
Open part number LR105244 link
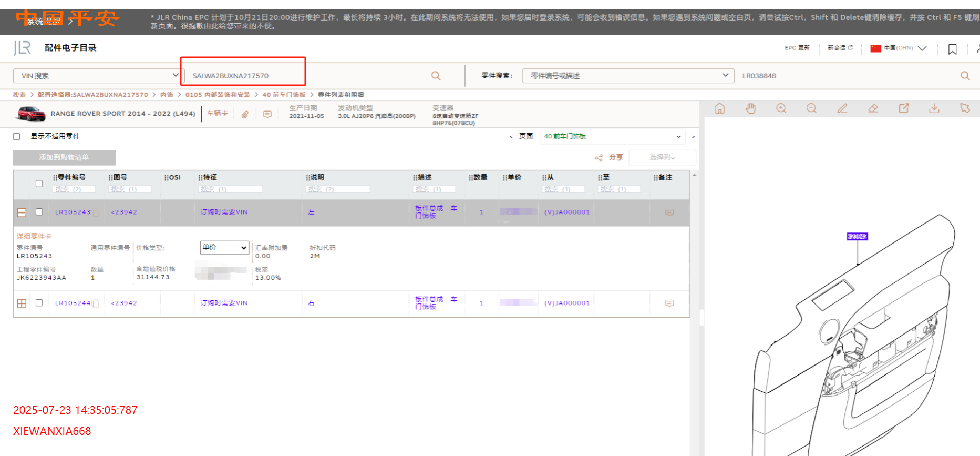point(73,303)
